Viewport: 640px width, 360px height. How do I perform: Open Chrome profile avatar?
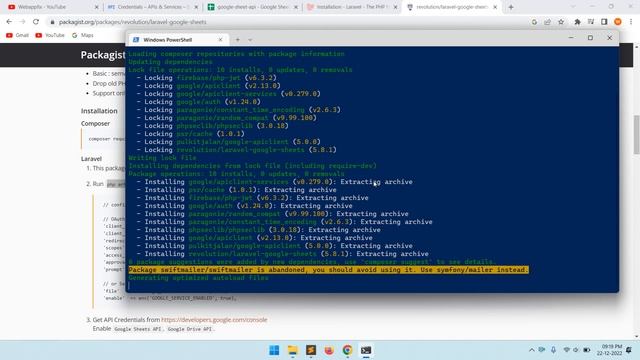(x=618, y=22)
